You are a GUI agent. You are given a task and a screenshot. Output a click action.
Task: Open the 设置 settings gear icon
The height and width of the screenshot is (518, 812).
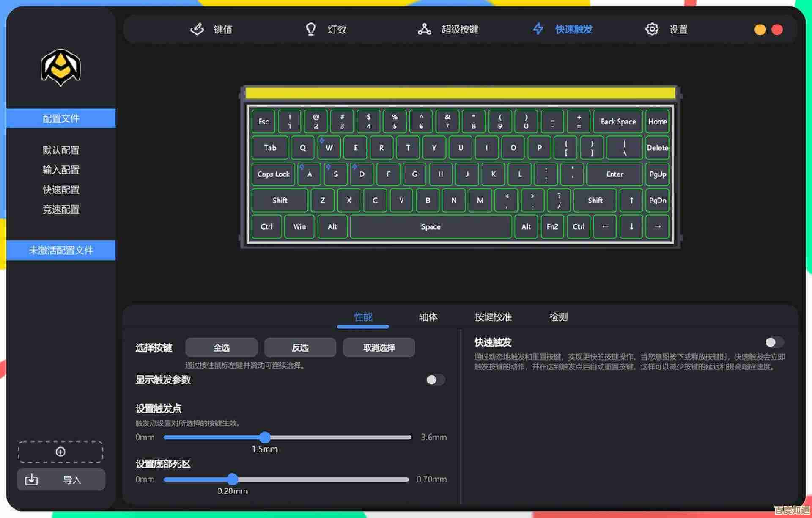tap(652, 29)
